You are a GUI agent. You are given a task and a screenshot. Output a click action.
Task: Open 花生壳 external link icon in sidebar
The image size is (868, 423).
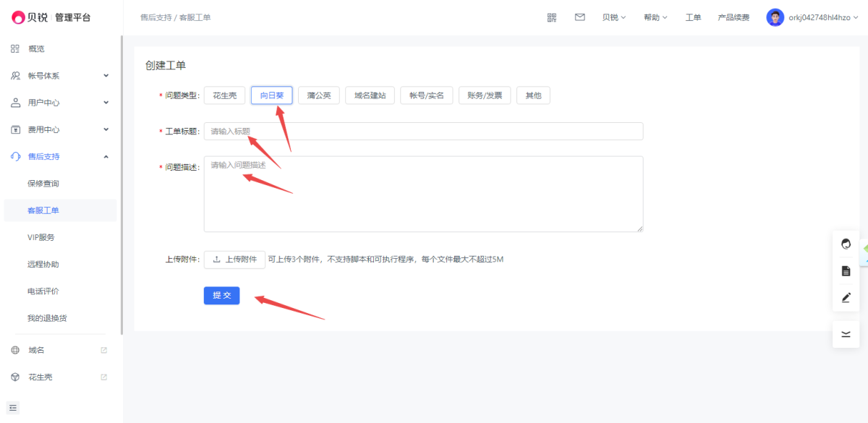click(x=103, y=377)
